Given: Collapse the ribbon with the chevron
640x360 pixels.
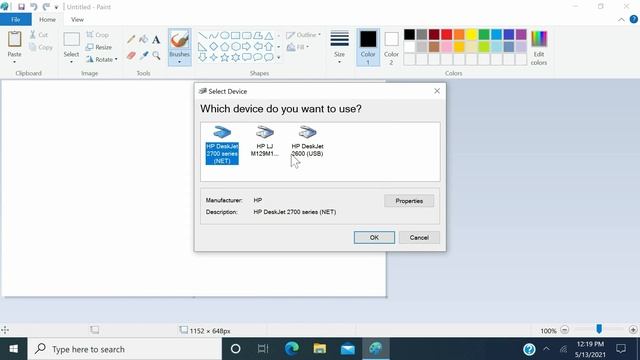Looking at the screenshot, I should (621, 20).
